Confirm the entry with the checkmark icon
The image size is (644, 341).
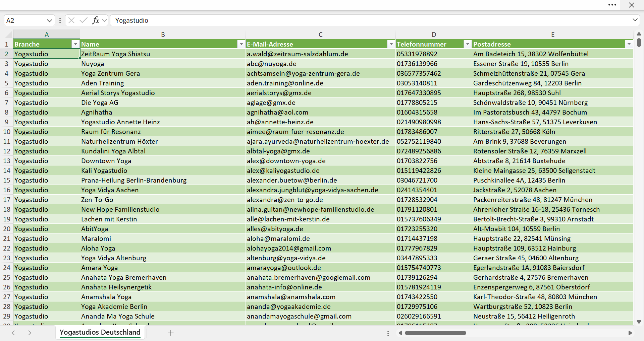(x=84, y=20)
